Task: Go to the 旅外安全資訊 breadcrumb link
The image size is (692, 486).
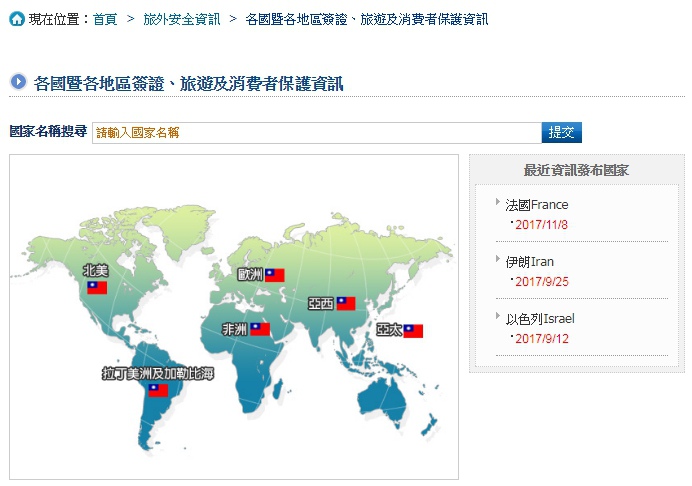Action: click(181, 19)
